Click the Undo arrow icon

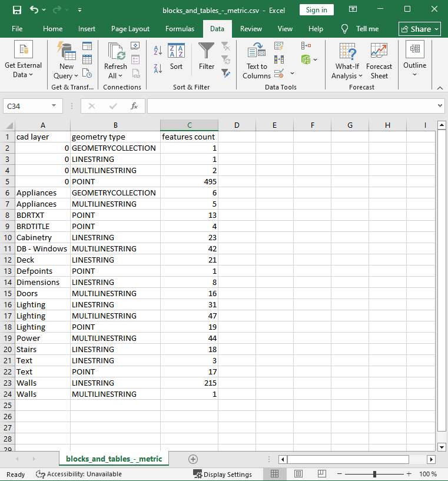[34, 10]
